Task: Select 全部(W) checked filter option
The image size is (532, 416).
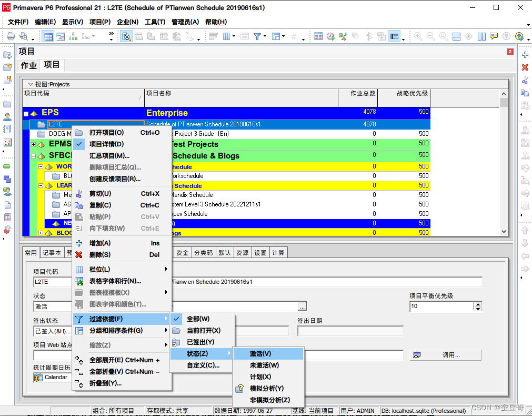Action: [x=203, y=319]
